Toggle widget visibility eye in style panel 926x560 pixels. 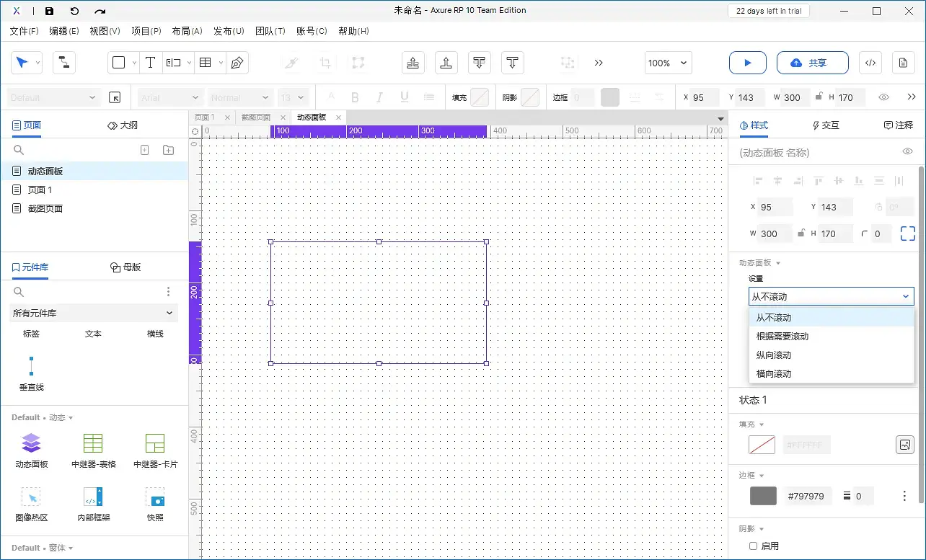click(x=908, y=151)
